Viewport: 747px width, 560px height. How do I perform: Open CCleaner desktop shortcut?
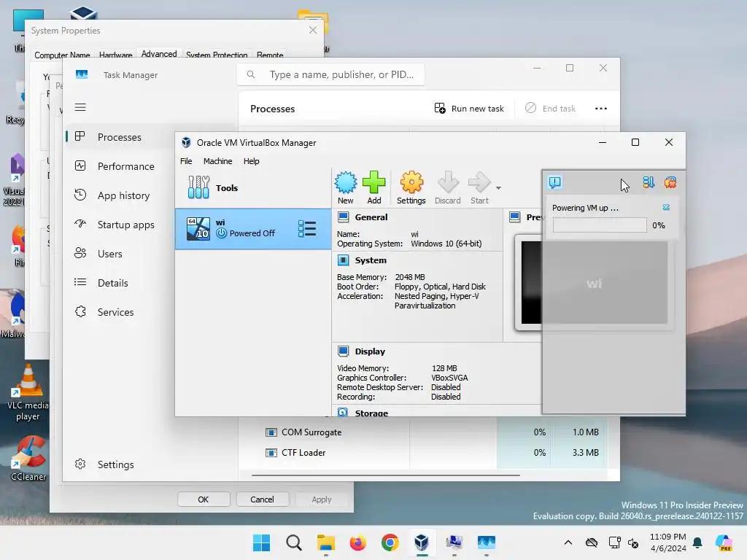28,458
